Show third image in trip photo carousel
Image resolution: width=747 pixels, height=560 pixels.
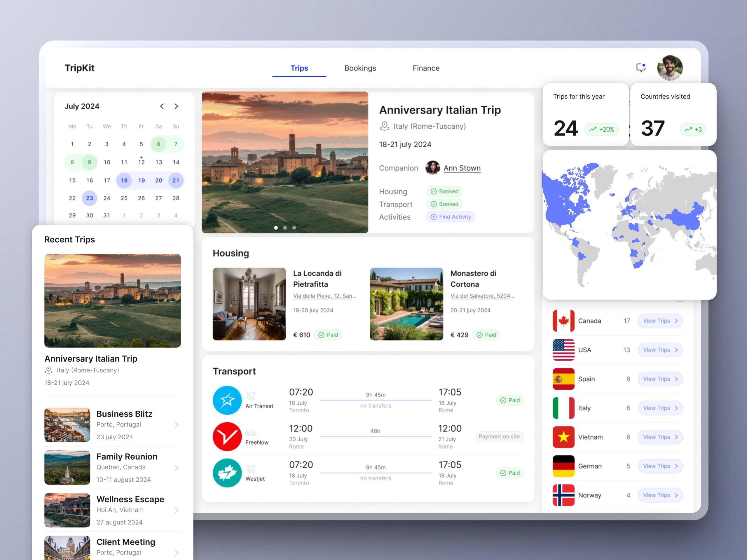click(x=294, y=228)
